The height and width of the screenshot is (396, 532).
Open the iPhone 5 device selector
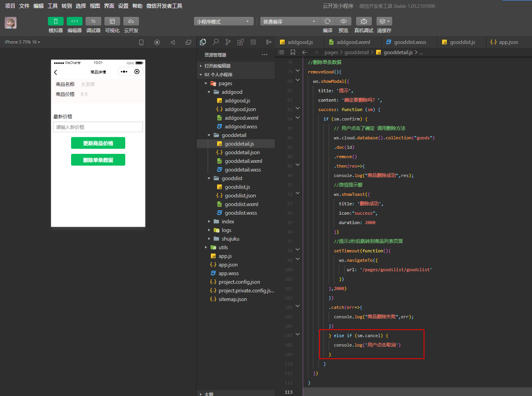coord(22,42)
